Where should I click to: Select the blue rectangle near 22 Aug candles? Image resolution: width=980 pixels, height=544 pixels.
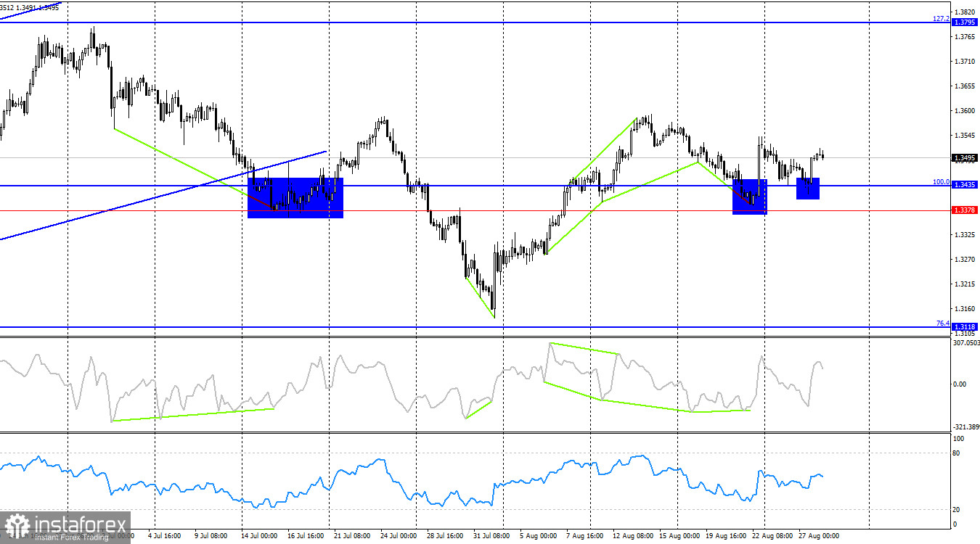point(750,197)
